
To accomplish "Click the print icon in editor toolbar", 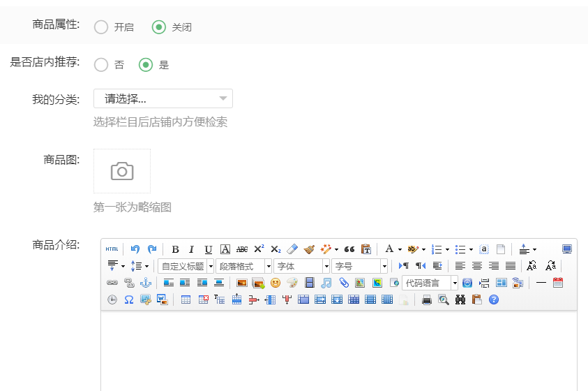I will click(426, 300).
